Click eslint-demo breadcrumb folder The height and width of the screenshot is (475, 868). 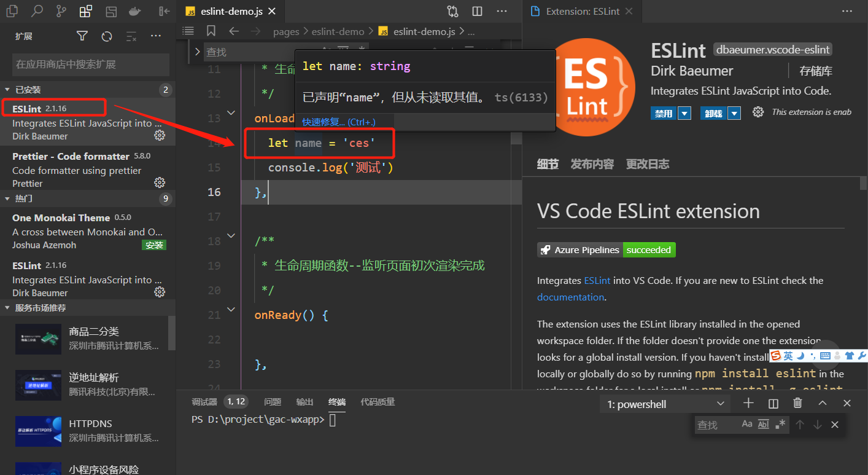coord(338,31)
